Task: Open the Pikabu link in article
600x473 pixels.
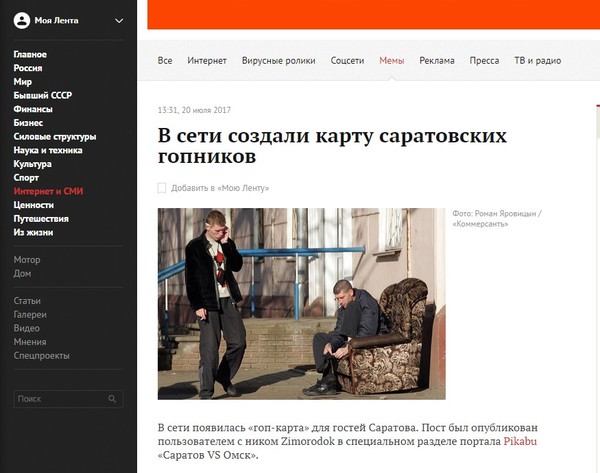Action: [520, 441]
